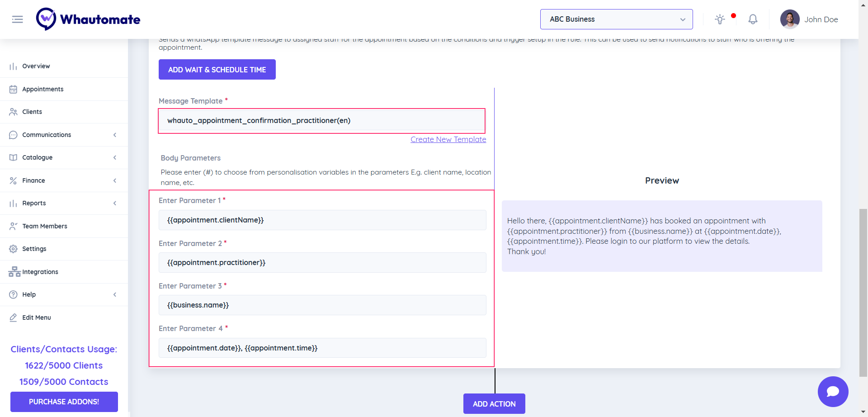Click the Settings gear icon
Image resolution: width=868 pixels, height=417 pixels.
tap(13, 249)
